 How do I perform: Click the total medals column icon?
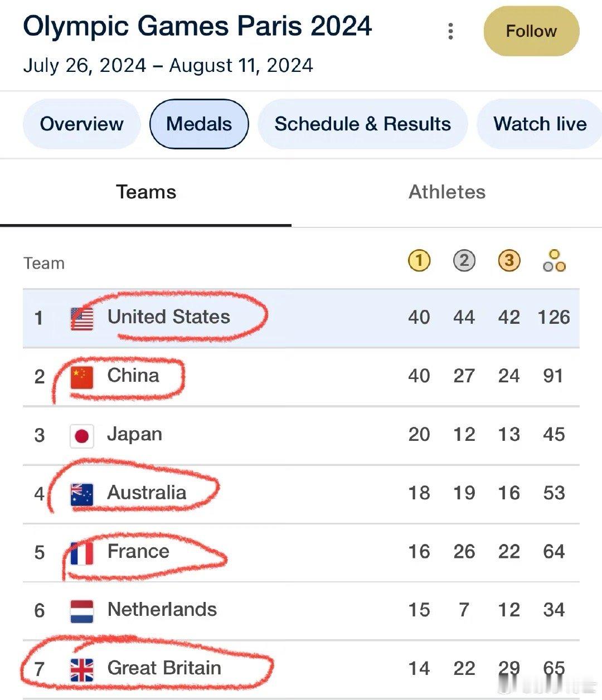(554, 261)
